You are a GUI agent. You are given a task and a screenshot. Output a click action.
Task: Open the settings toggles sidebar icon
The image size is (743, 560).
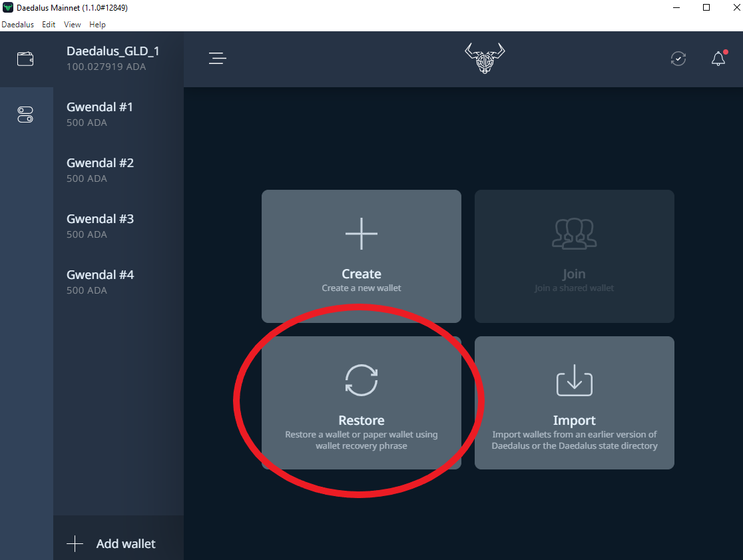click(x=25, y=115)
